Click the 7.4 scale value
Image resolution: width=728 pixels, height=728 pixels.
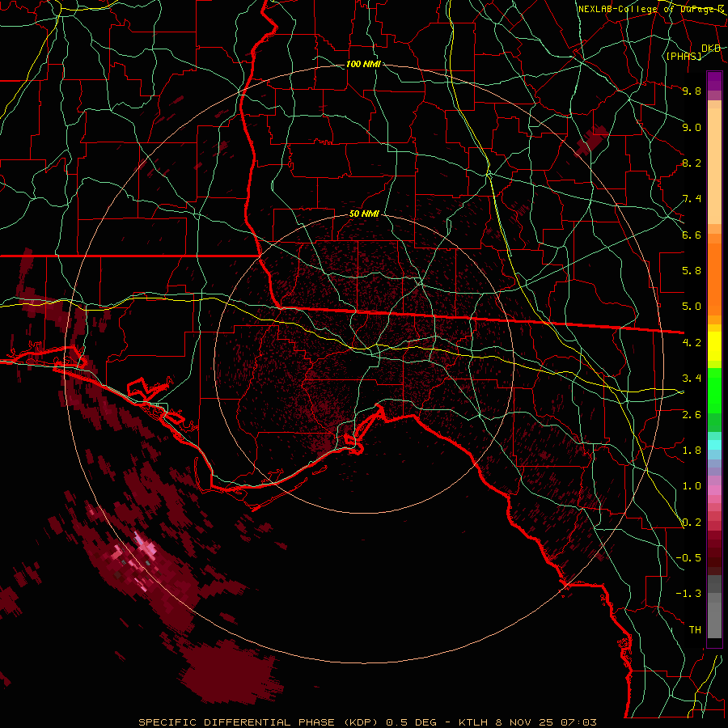pyautogui.click(x=692, y=199)
